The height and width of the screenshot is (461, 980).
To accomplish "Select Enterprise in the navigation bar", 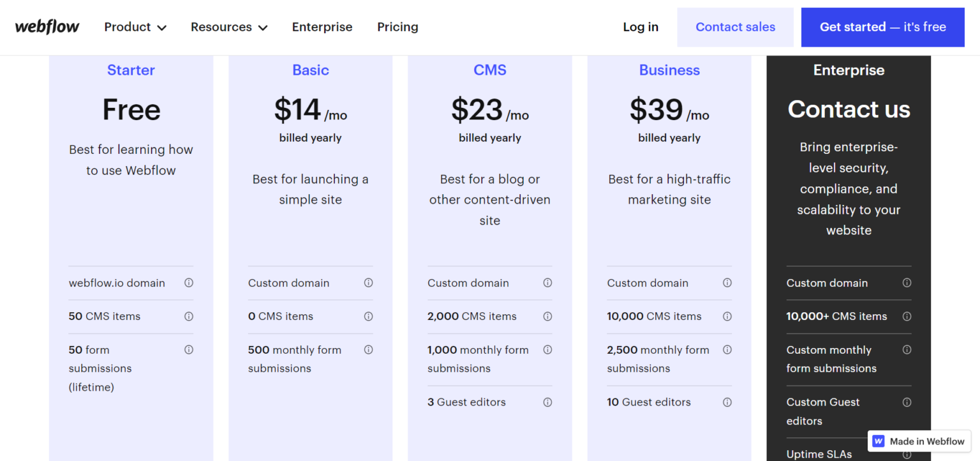I will 322,27.
